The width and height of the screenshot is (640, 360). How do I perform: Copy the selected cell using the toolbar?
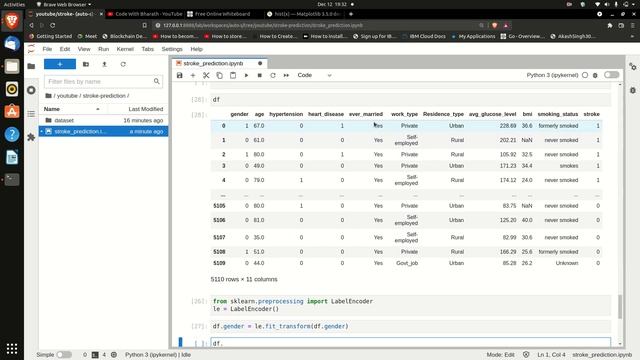pyautogui.click(x=220, y=75)
